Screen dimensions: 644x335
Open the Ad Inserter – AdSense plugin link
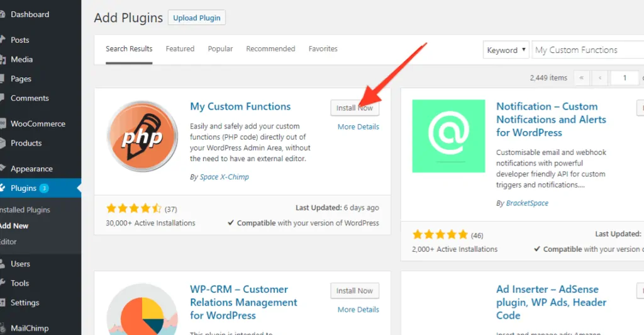(x=551, y=302)
